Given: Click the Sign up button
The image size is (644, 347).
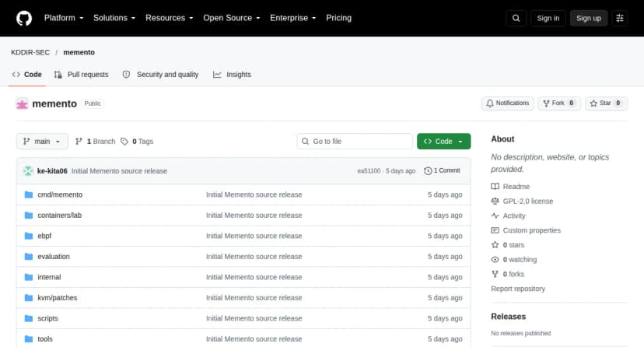Looking at the screenshot, I should click(x=589, y=18).
